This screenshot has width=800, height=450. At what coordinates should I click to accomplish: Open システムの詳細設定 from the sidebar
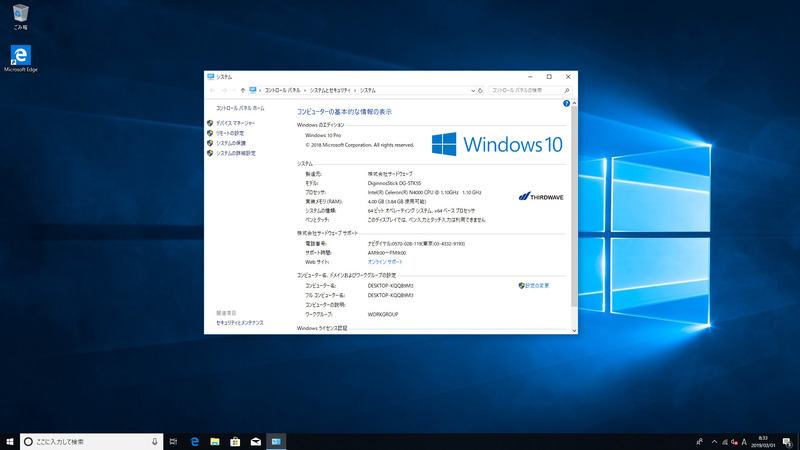point(236,153)
